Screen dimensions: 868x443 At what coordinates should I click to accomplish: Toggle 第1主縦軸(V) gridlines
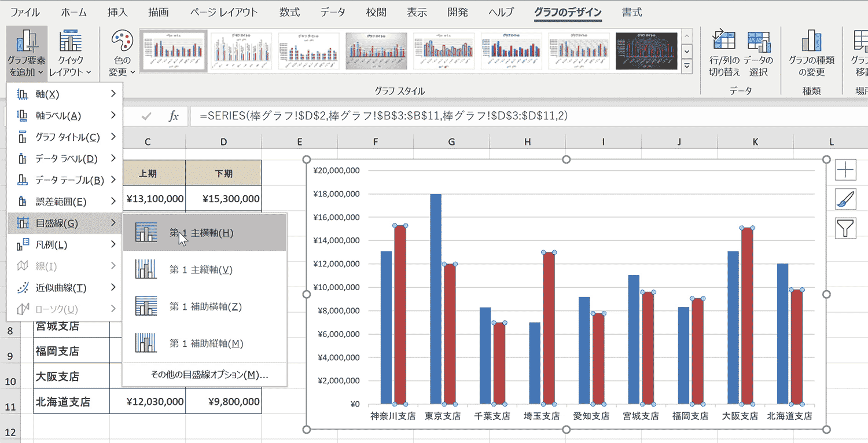pyautogui.click(x=205, y=270)
